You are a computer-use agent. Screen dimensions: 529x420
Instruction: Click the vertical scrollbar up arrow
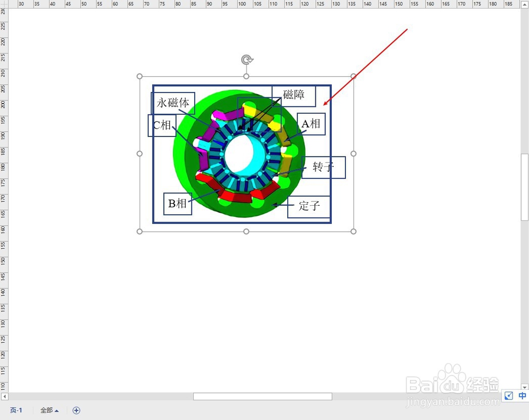click(x=525, y=4)
